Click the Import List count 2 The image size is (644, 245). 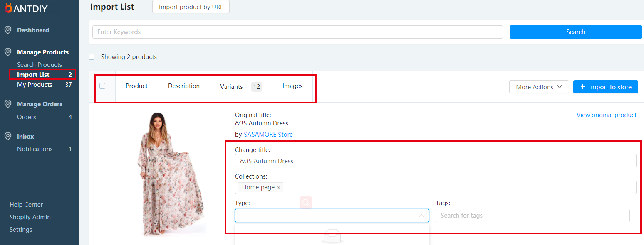[70, 75]
